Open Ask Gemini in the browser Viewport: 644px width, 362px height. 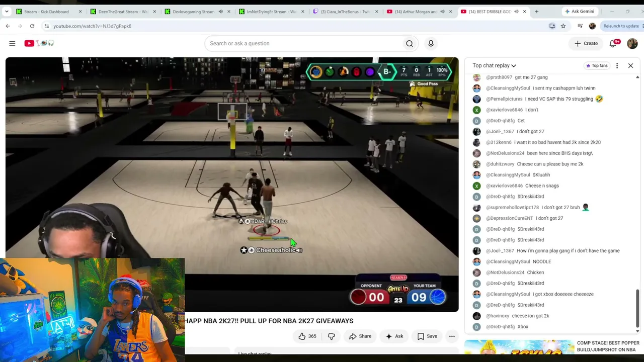(579, 11)
